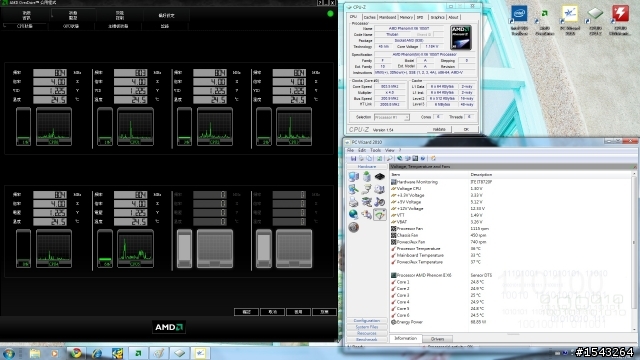
Task: Select the GPU sub-tab in AMD OverDrive
Action: point(71,26)
